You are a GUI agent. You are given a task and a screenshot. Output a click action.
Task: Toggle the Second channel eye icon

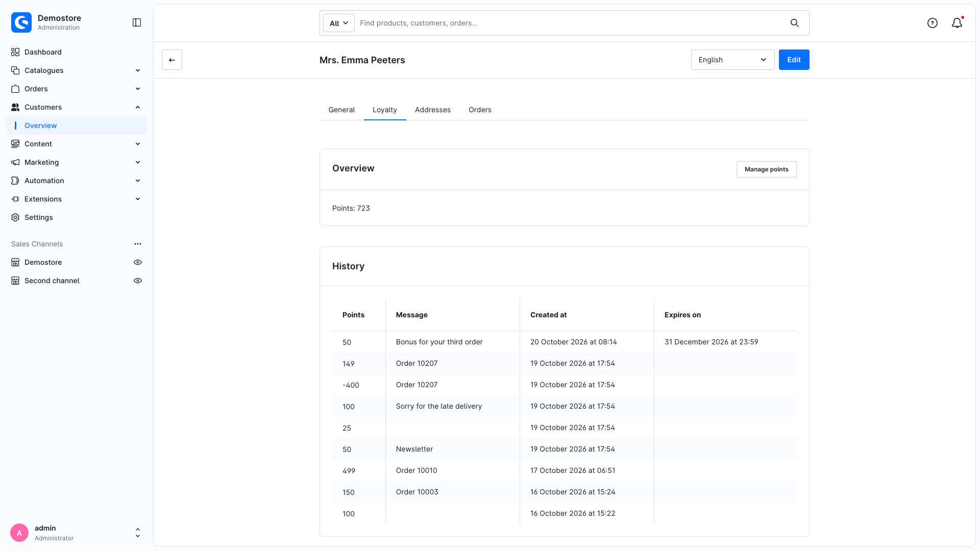pos(138,281)
